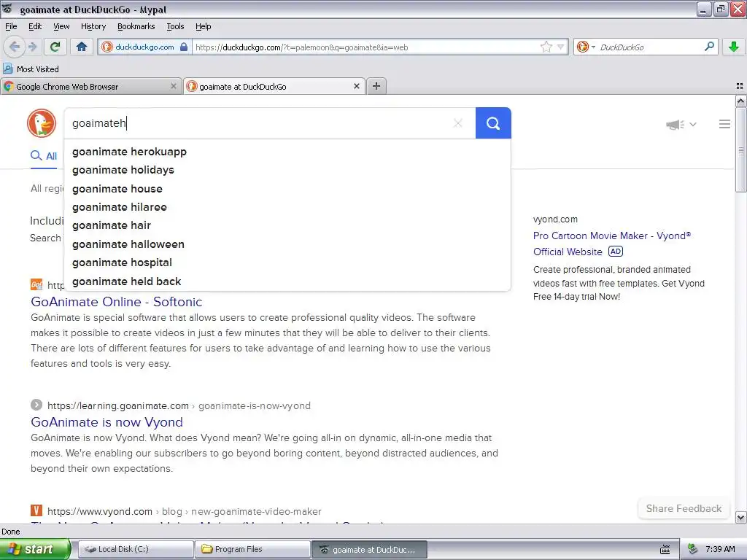Click the system tray network icon

click(x=692, y=549)
